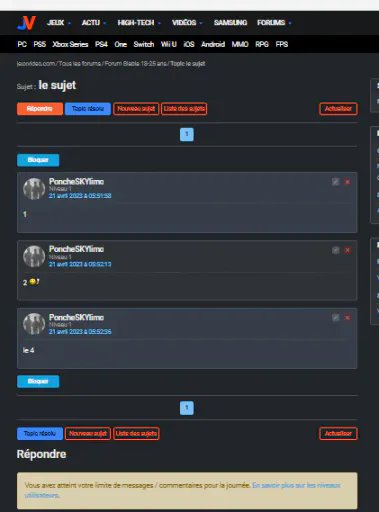
Task: Open PoncheSKYlimo profile on message "2"
Action: click(x=76, y=249)
